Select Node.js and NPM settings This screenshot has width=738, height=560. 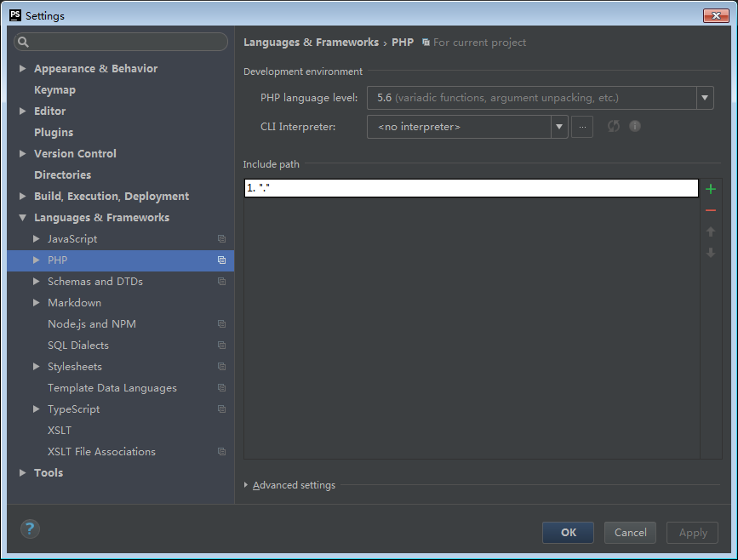point(95,323)
